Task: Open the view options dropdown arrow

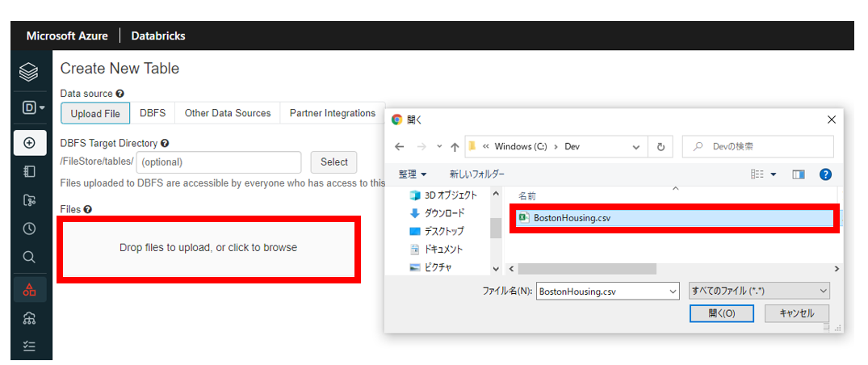Action: pos(774,175)
